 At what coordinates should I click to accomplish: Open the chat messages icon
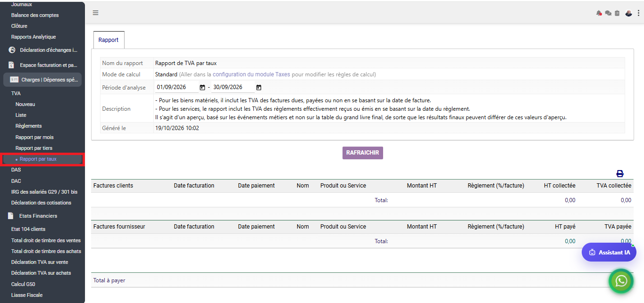[608, 13]
